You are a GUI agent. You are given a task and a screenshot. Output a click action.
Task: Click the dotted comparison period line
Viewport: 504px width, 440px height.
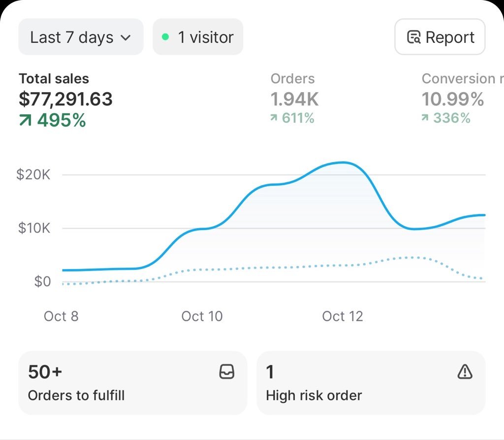click(295, 267)
